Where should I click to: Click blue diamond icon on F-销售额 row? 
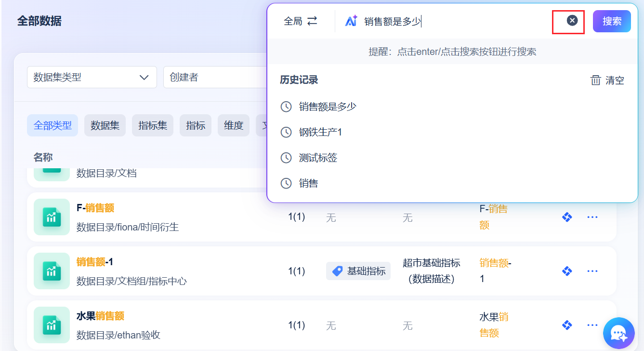(x=567, y=217)
